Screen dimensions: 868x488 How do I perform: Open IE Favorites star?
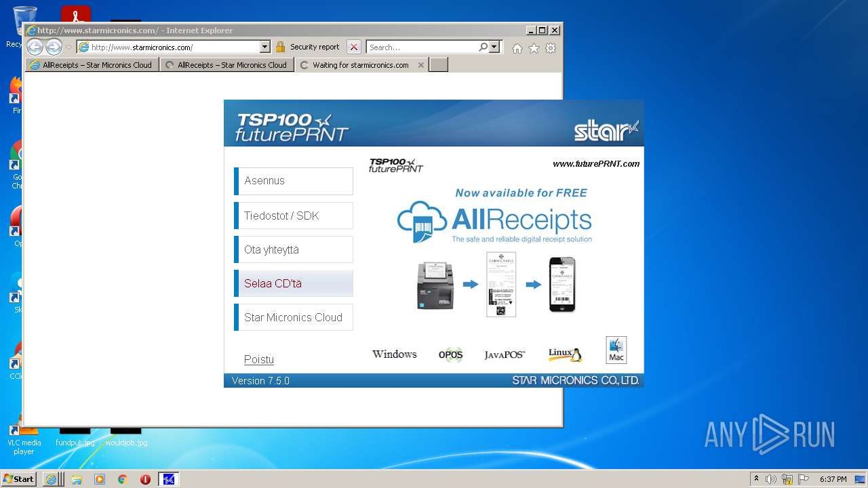[x=534, y=48]
